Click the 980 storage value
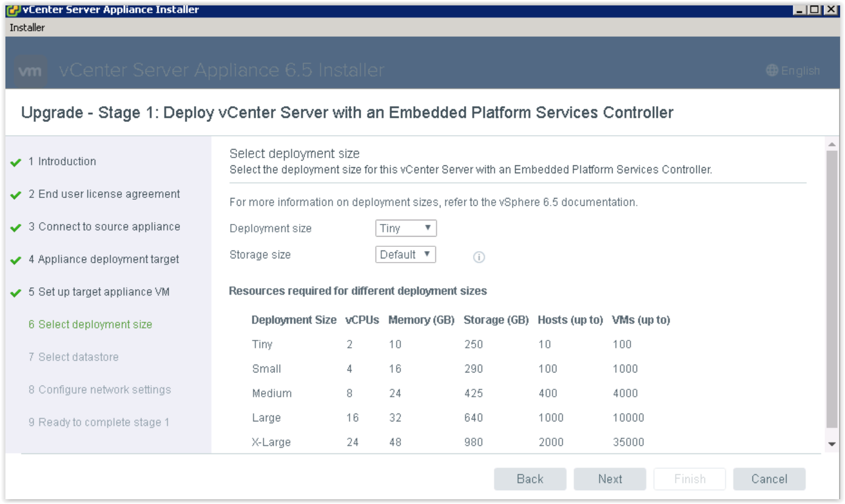The height and width of the screenshot is (504, 845). [474, 442]
